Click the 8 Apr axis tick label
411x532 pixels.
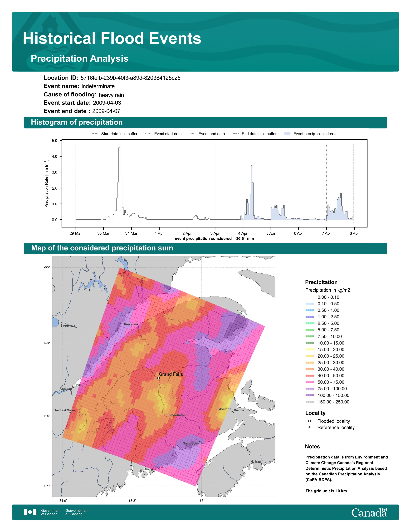coord(354,233)
